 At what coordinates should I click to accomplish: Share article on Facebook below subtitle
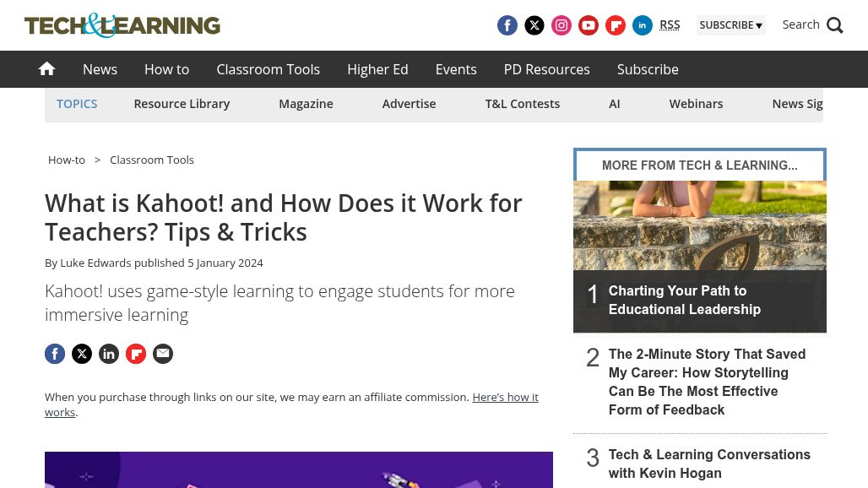tap(55, 354)
